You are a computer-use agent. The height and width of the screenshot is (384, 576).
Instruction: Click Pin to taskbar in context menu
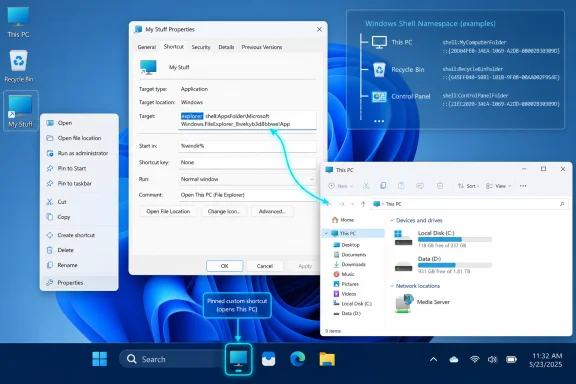[79, 183]
